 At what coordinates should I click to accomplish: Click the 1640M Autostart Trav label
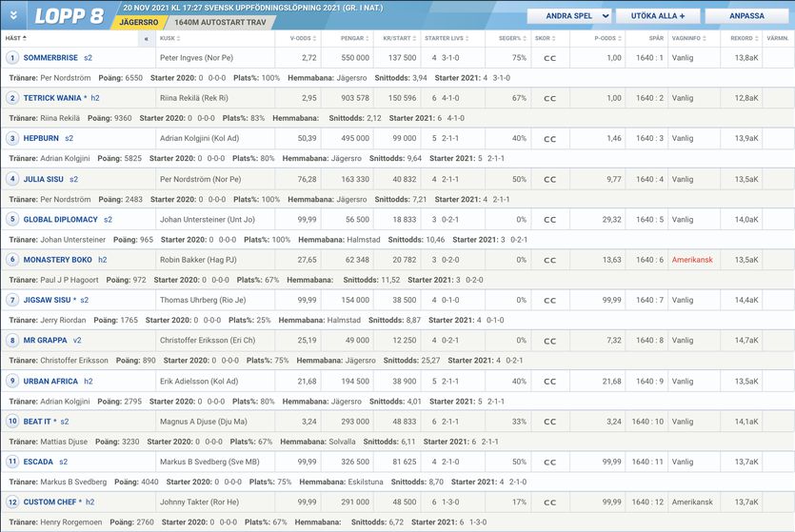click(220, 22)
